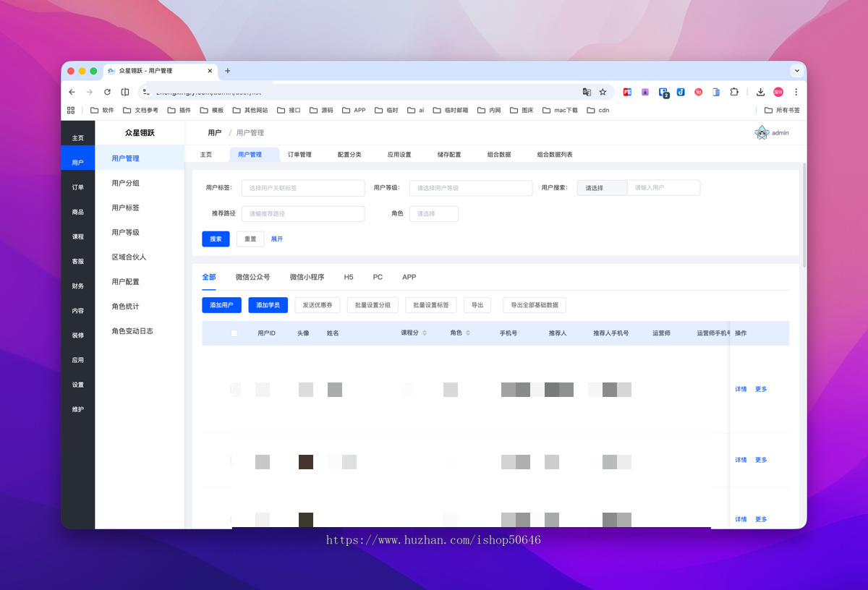Click the 重置 button

coord(250,239)
